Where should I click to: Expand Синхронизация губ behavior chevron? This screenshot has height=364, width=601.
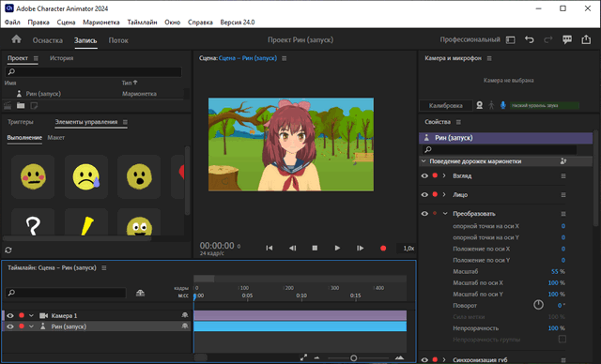[x=444, y=360]
